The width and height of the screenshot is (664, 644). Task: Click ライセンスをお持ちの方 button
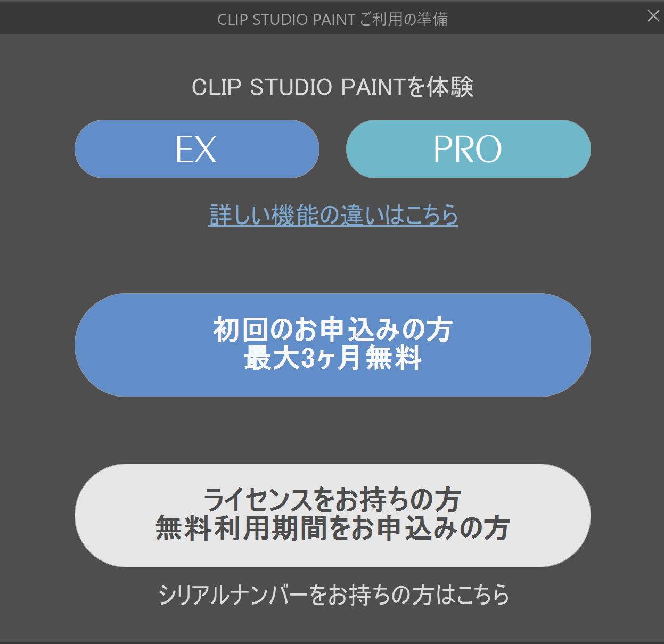333,515
